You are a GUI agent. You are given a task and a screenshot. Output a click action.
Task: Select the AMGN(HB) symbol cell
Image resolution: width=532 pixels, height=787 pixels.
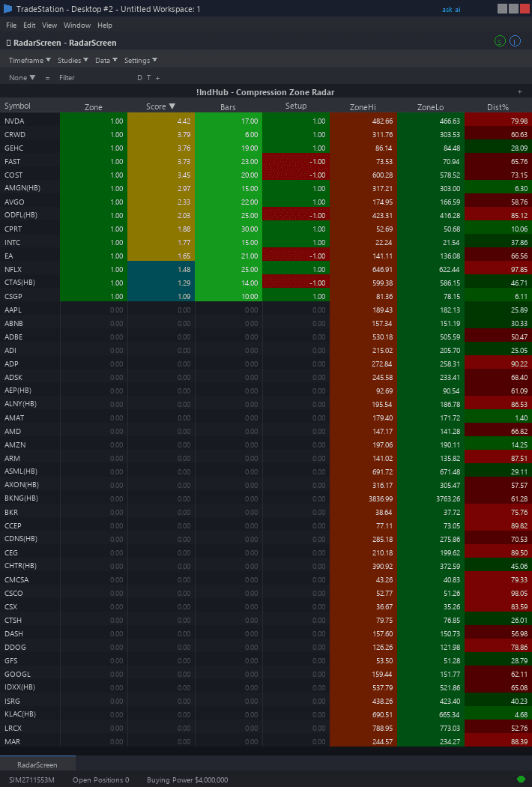click(30, 187)
